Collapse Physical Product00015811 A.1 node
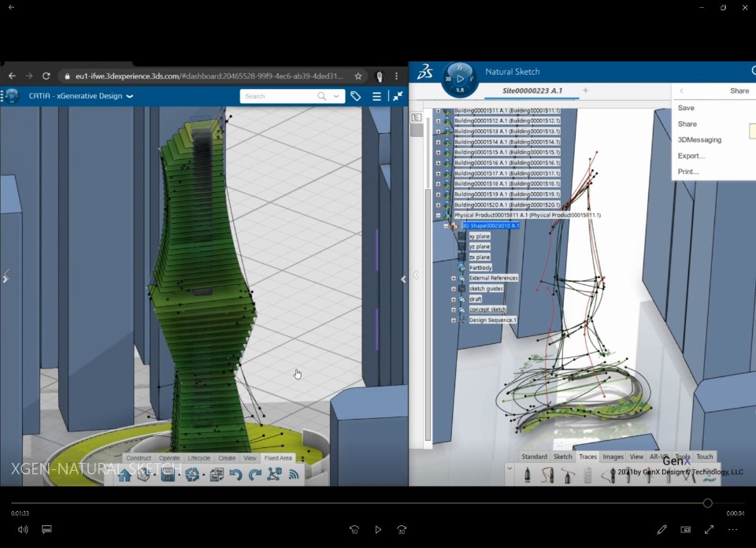 (x=439, y=216)
